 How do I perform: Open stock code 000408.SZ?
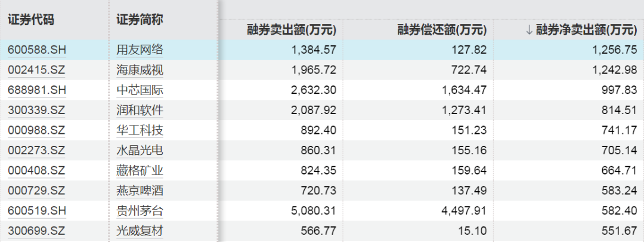click(36, 171)
